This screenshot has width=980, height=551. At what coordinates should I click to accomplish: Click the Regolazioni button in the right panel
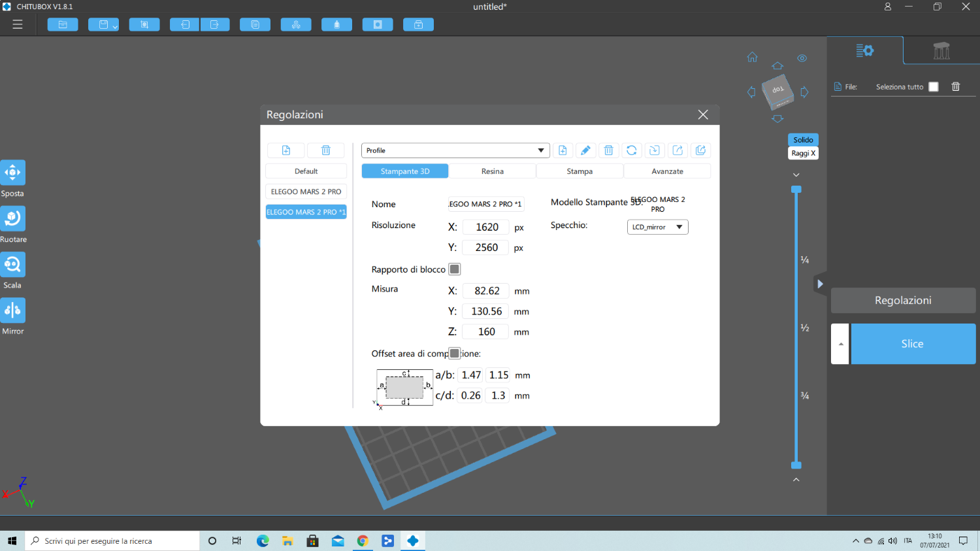click(903, 301)
